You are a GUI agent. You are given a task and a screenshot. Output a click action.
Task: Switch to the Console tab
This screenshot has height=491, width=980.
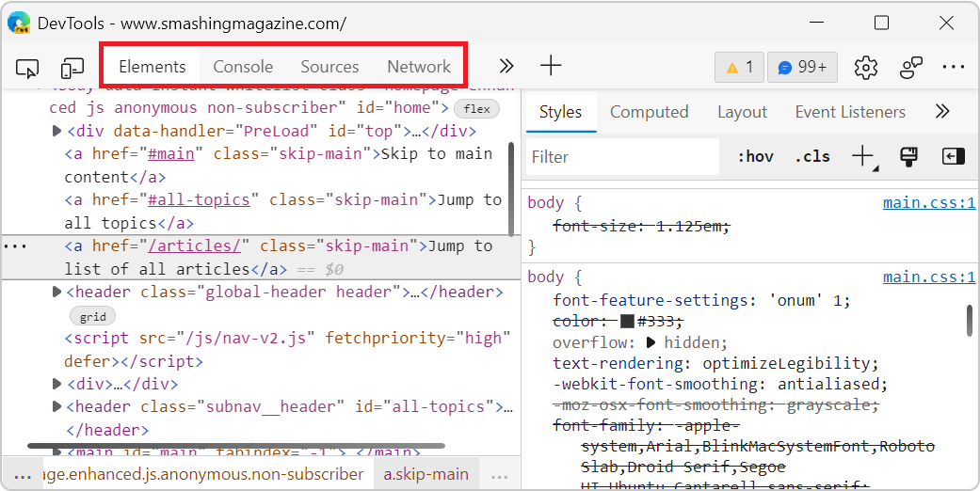pos(243,67)
